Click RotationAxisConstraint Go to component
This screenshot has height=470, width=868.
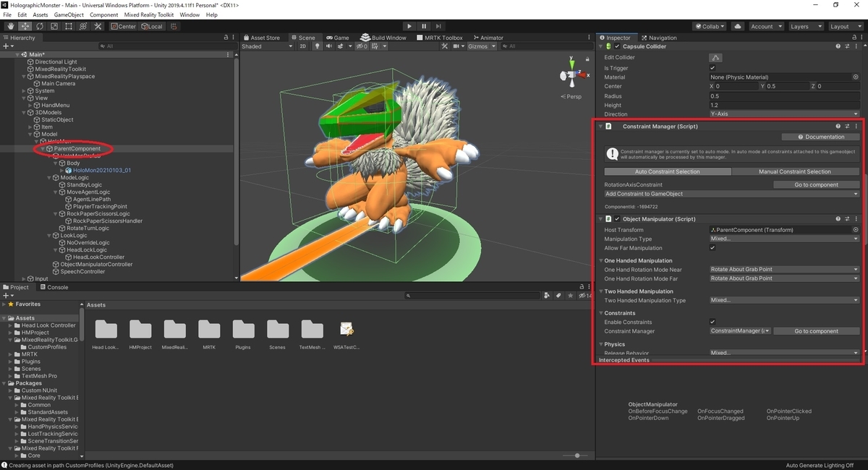pos(817,184)
